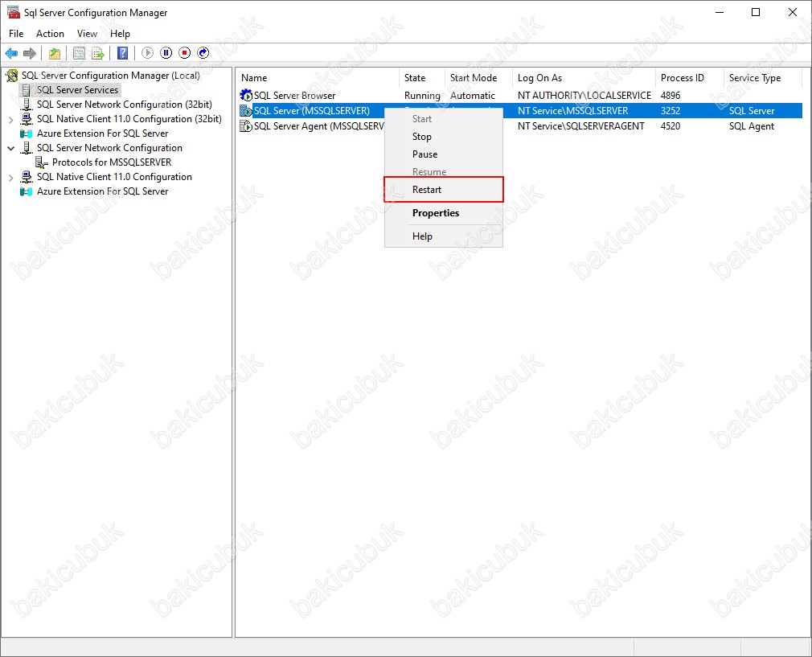The width and height of the screenshot is (812, 657).
Task: Open the blue Help toolbar icon
Action: (123, 53)
